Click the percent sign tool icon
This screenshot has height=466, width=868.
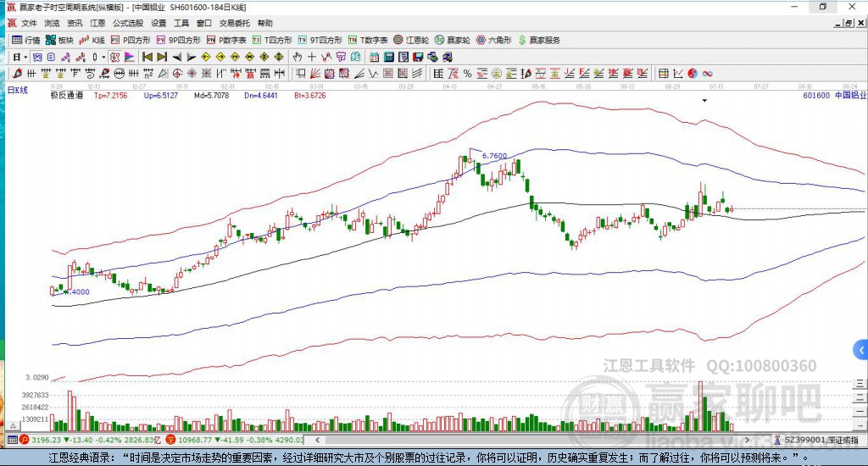click(x=468, y=73)
